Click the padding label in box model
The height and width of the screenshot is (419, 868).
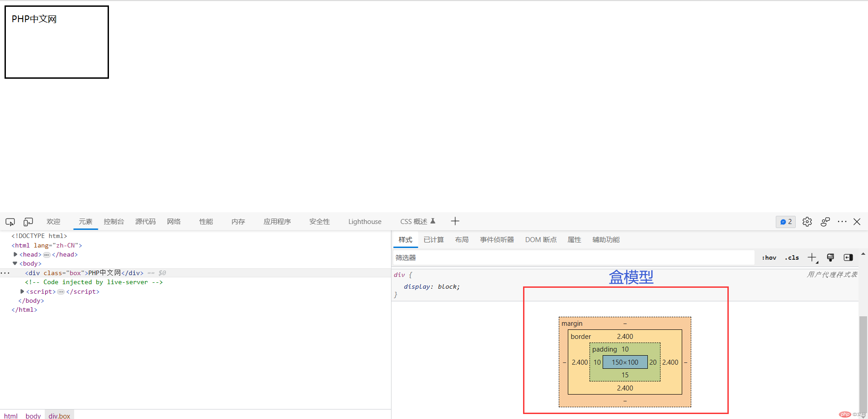(604, 349)
